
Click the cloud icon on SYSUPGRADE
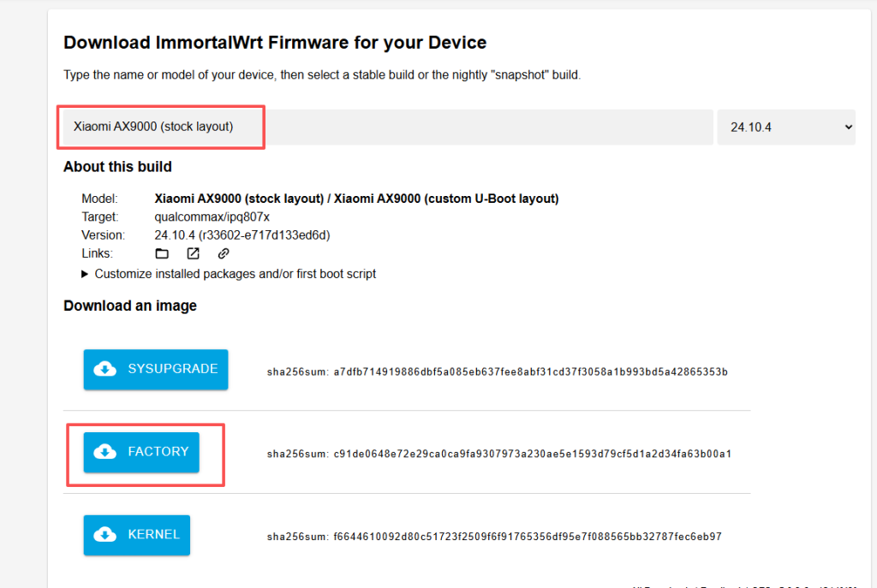(x=104, y=369)
